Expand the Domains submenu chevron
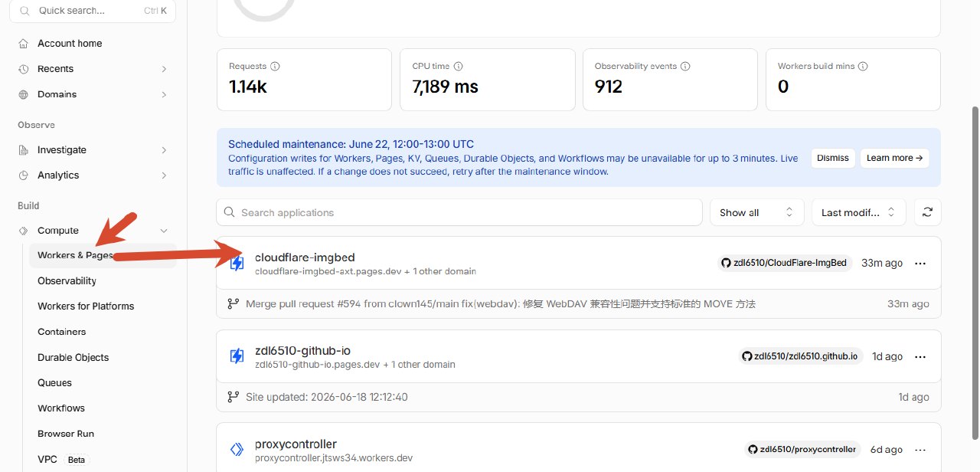Screen dimensions: 980x472 [164, 94]
